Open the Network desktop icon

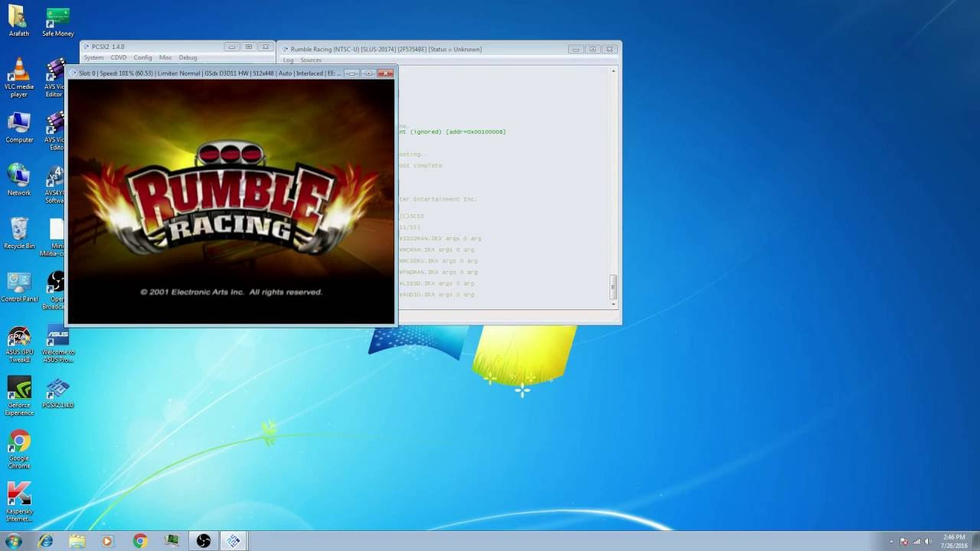click(18, 181)
